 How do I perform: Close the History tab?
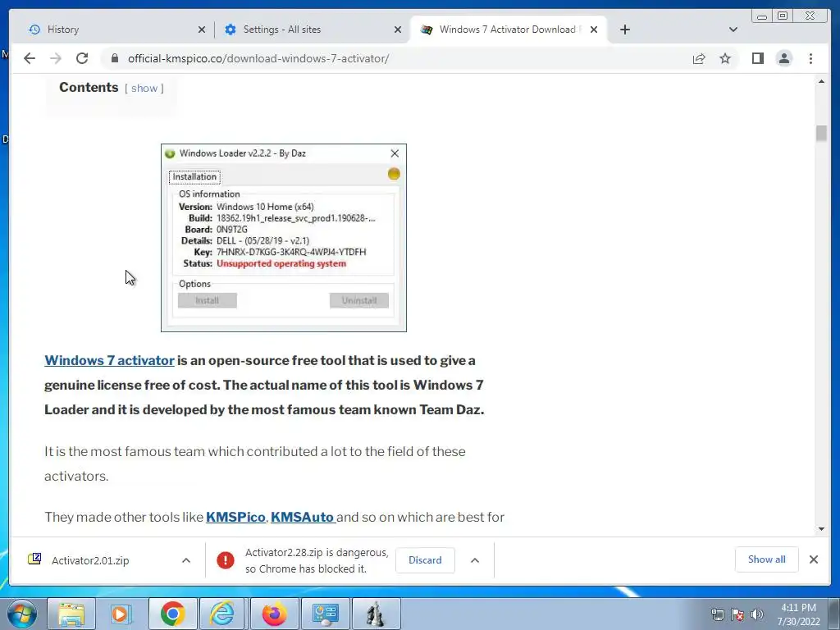(202, 30)
